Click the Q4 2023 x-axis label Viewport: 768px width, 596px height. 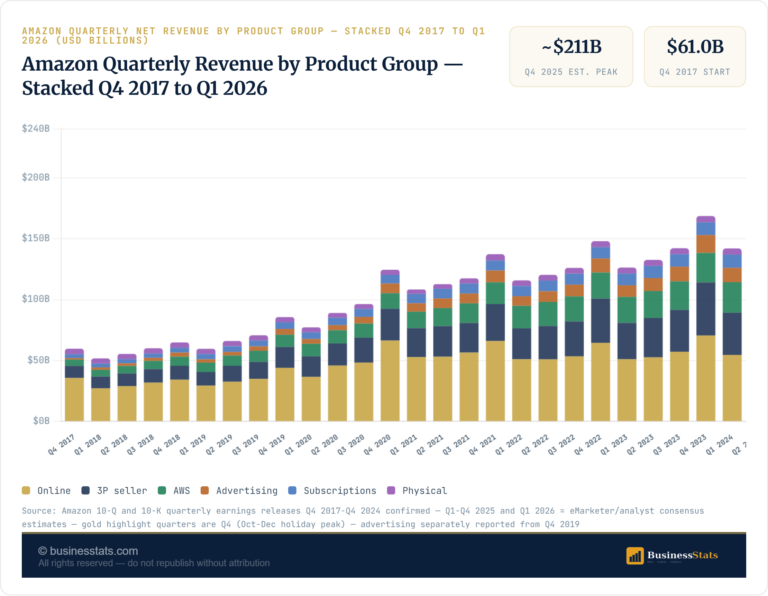coord(693,444)
